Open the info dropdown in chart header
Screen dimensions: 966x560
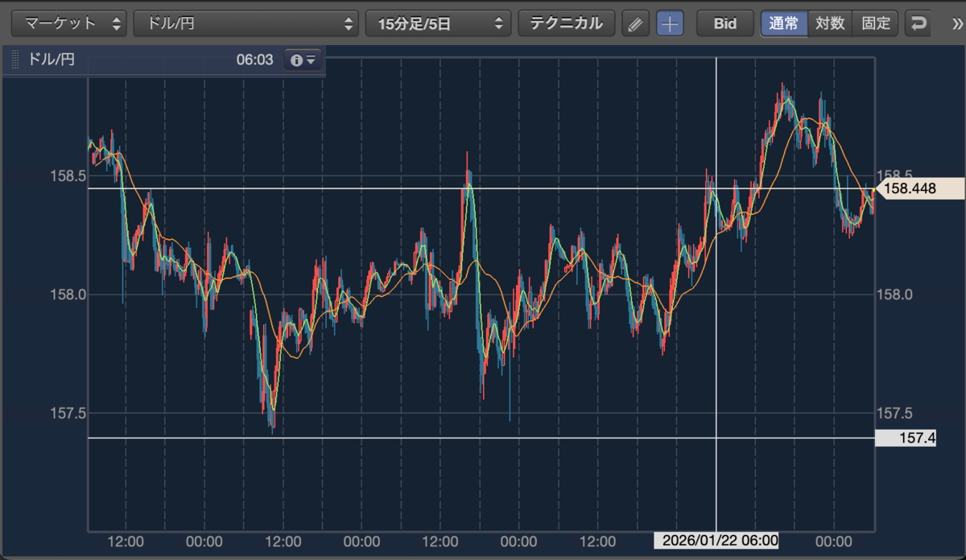303,60
